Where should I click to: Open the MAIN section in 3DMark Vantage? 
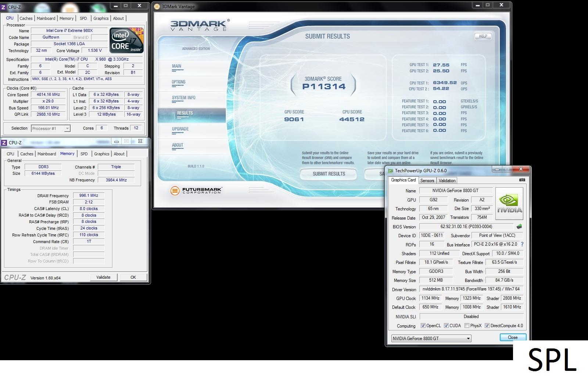[x=177, y=66]
